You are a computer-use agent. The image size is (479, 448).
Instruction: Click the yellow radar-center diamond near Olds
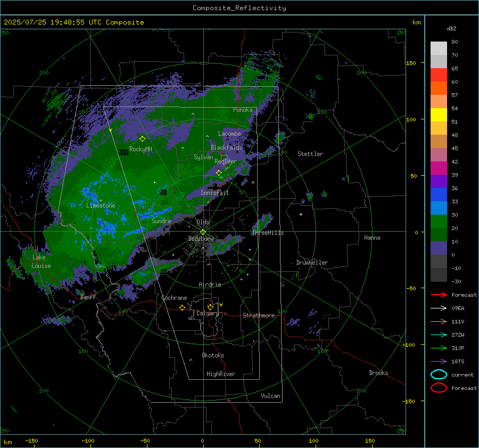click(x=203, y=232)
